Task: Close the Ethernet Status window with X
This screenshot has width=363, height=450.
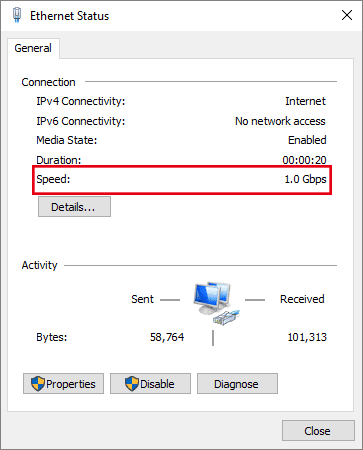Action: [x=347, y=15]
